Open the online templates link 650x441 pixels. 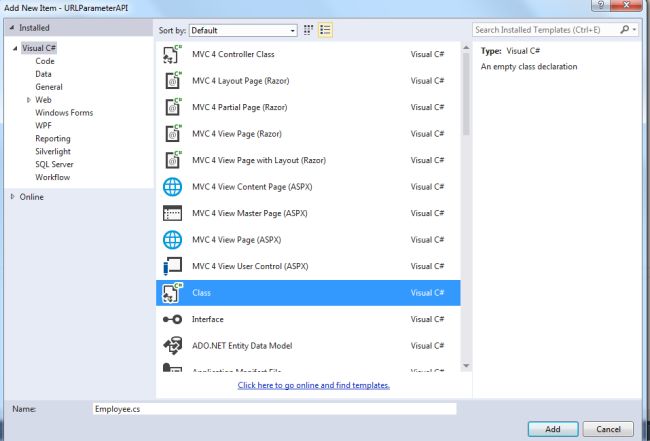pyautogui.click(x=314, y=385)
